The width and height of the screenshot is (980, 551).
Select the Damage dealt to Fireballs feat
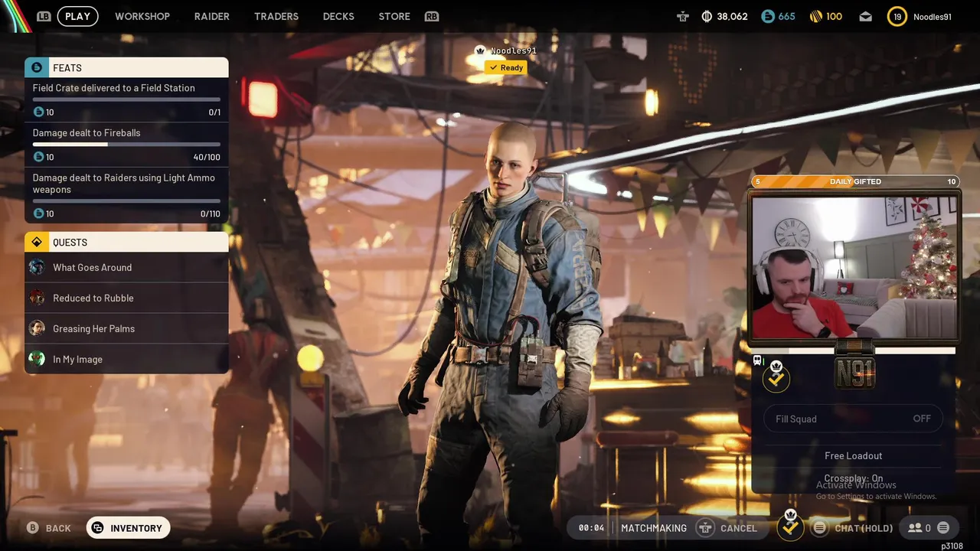point(126,145)
